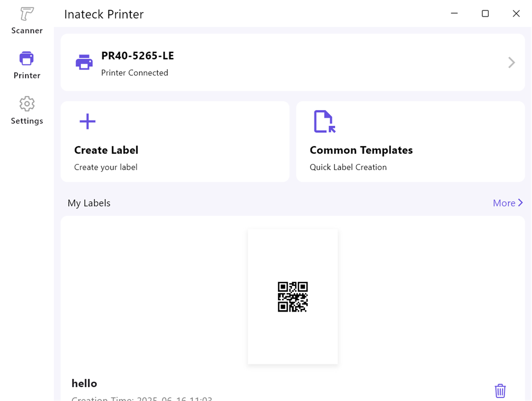Select the Printer sidebar icon

click(26, 59)
